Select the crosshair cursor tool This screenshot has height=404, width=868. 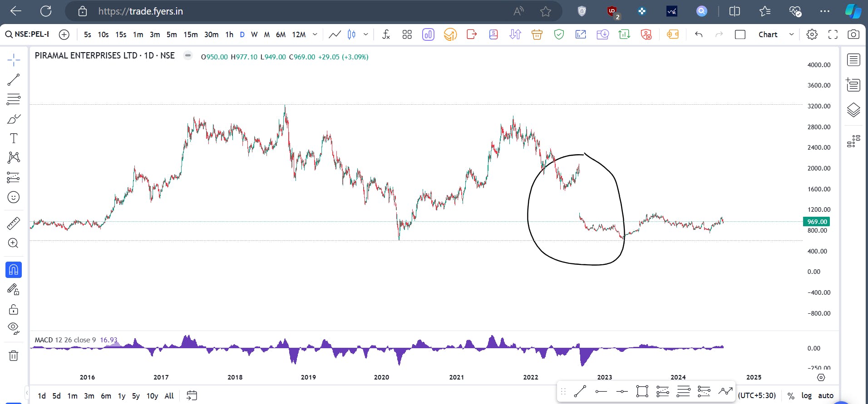[x=14, y=60]
